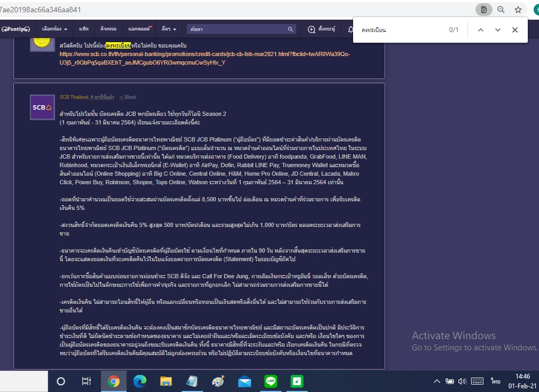Open the green photo app taskbar icon
Viewport: 539px width, 392px height.
(x=297, y=381)
